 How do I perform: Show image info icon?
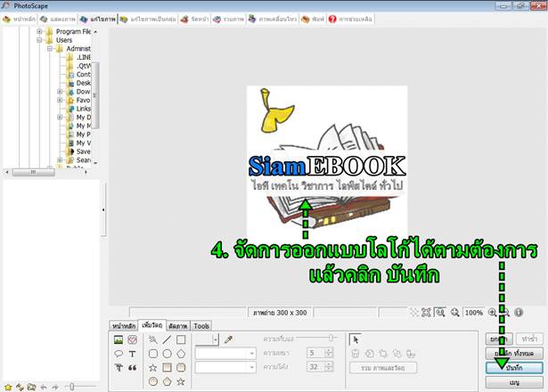pyautogui.click(x=519, y=313)
